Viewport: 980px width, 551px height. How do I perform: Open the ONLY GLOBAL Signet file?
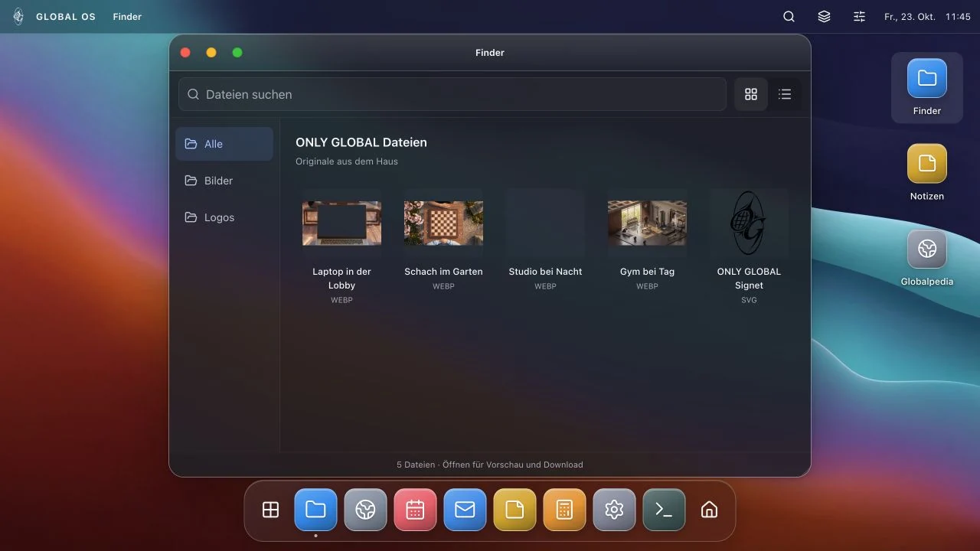(x=749, y=247)
